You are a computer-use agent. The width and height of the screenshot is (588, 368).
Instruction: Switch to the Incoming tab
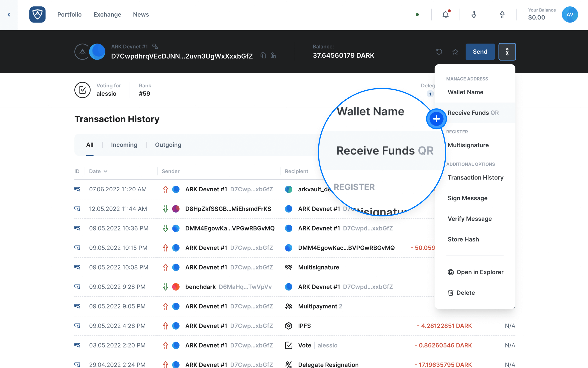[x=124, y=145]
